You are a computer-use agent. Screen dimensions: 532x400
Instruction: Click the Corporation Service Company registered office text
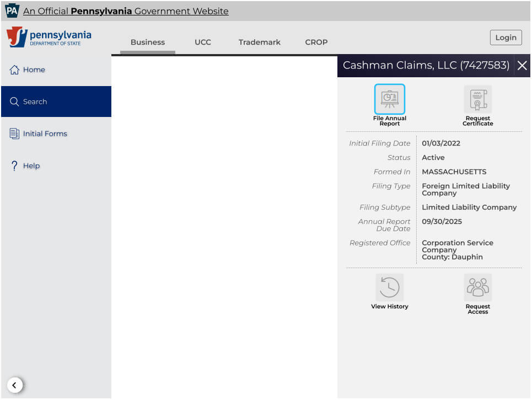click(x=457, y=246)
